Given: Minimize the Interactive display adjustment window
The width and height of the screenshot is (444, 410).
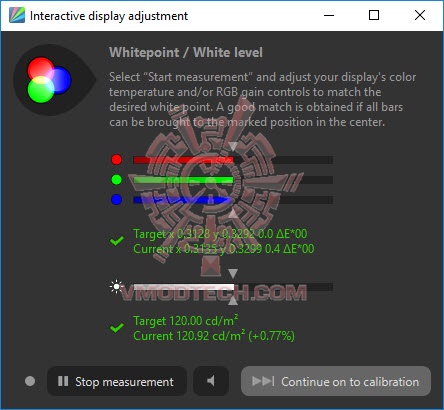Looking at the screenshot, I should 329,15.
